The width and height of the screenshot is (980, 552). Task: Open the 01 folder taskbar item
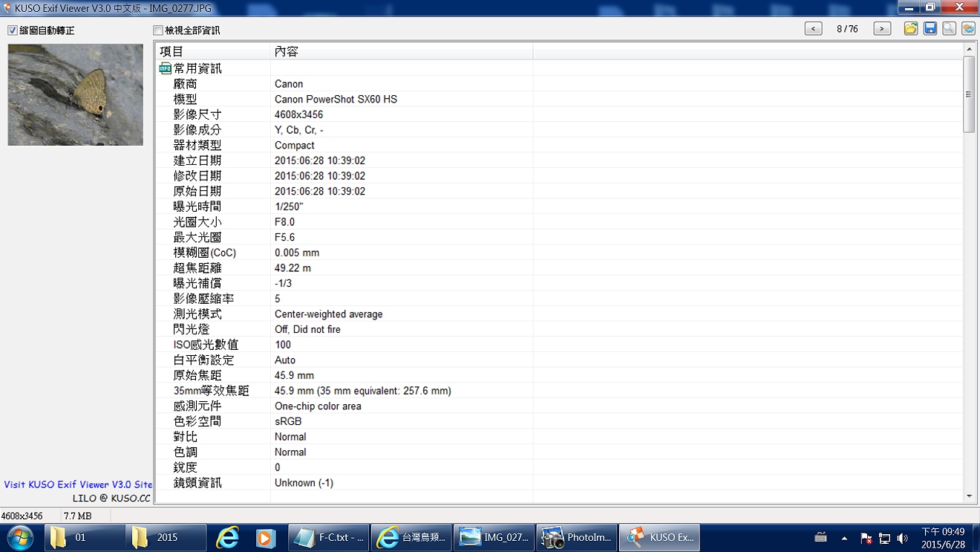[85, 537]
